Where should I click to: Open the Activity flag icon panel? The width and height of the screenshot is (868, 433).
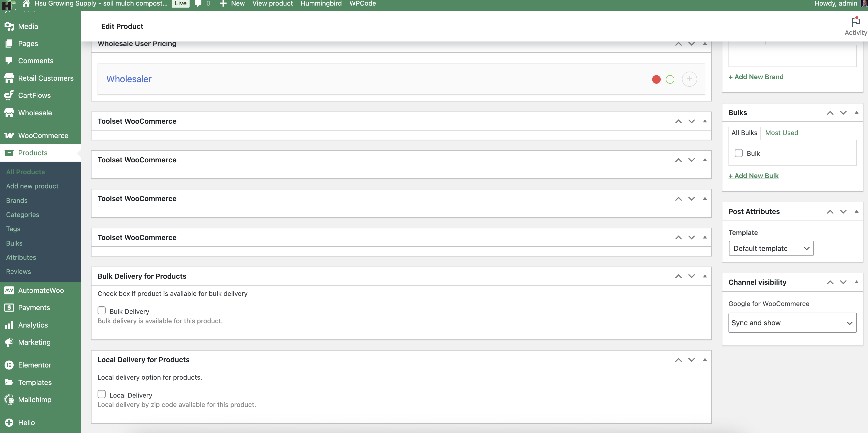(x=856, y=22)
